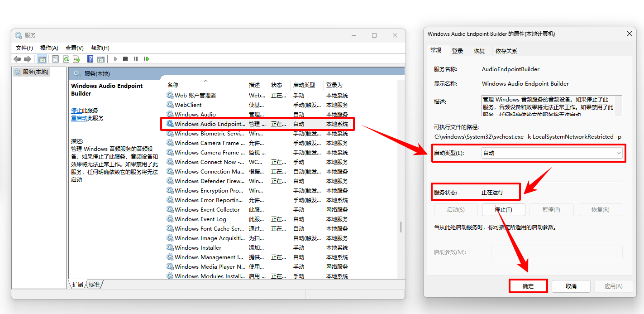This screenshot has width=644, height=314.
Task: Click the gear icon beside Windows Font Cache Service
Action: pyautogui.click(x=170, y=228)
